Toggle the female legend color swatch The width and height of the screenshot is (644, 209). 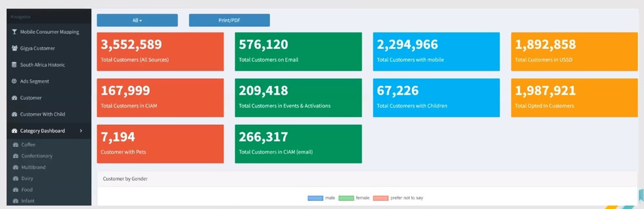pos(346,198)
